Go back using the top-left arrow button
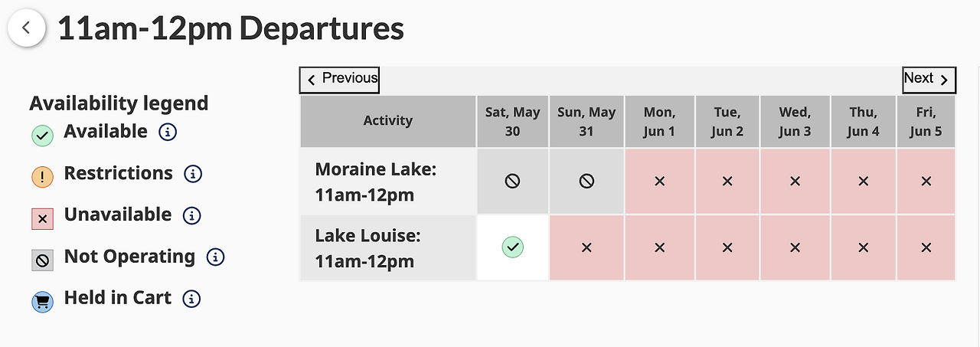 pos(27,28)
